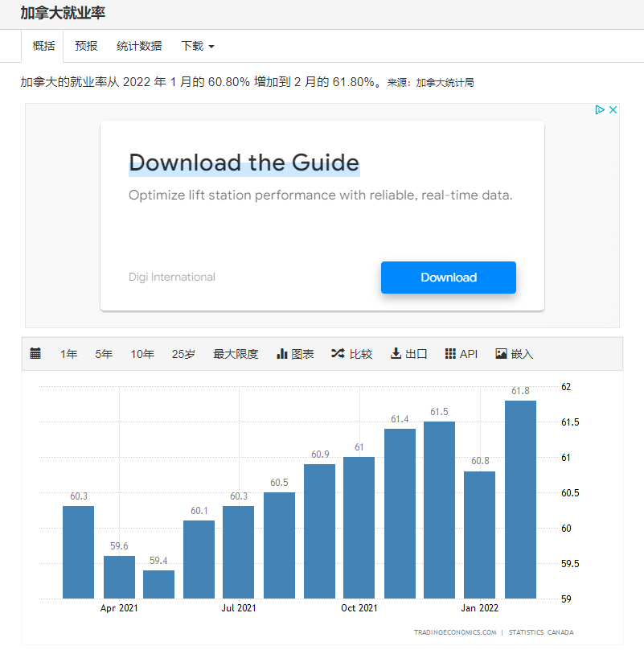Click the 61.4 bar in the chart

(x=400, y=513)
